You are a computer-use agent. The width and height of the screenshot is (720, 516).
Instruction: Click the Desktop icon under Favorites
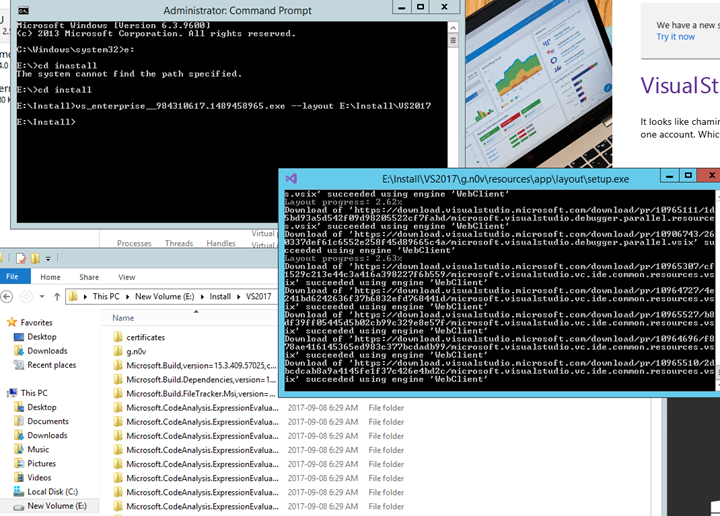(x=19, y=337)
